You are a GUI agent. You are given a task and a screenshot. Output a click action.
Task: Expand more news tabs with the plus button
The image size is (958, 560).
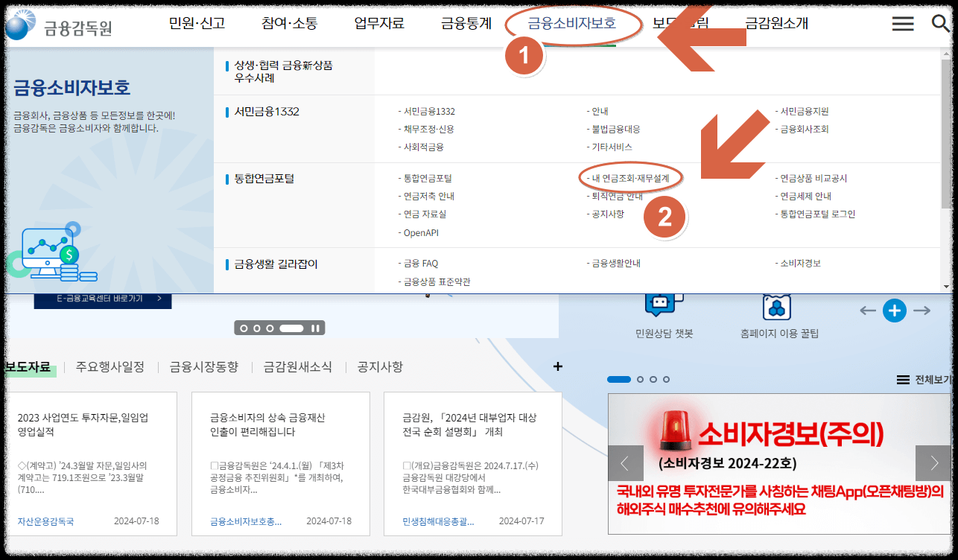[558, 366]
